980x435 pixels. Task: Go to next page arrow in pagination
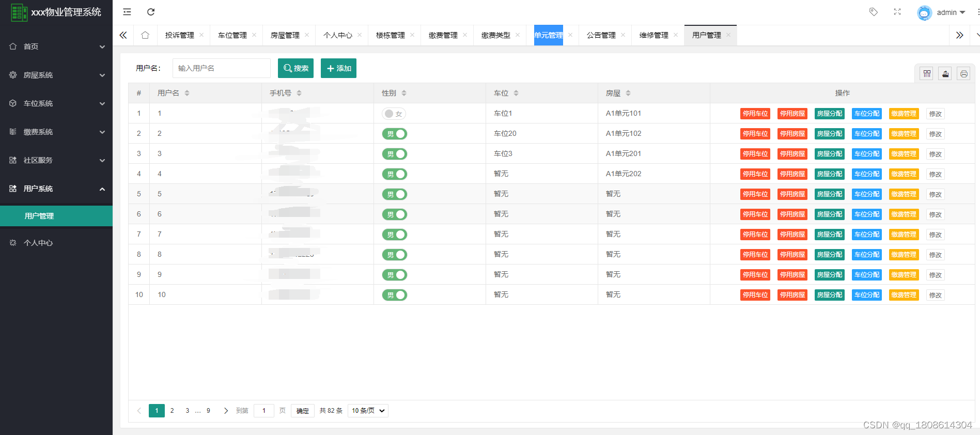226,411
